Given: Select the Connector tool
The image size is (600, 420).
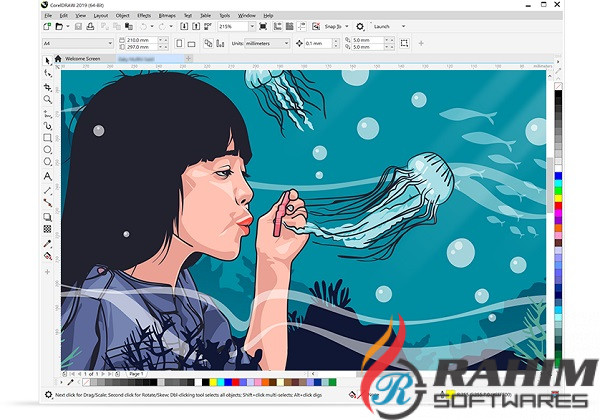Looking at the screenshot, I should click(x=47, y=202).
